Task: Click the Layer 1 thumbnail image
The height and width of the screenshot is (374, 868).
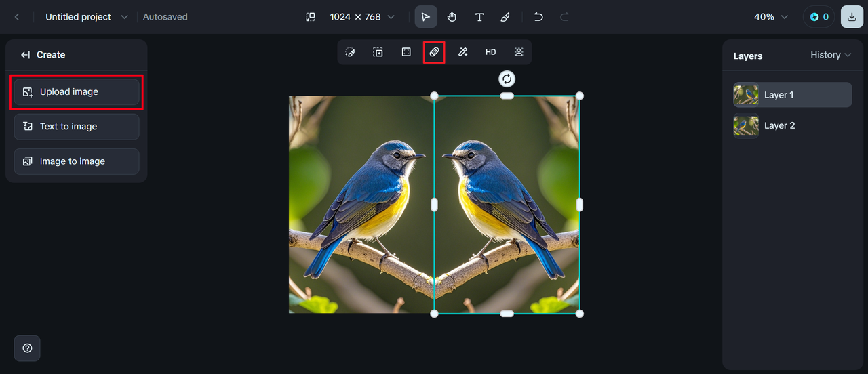Action: point(746,95)
